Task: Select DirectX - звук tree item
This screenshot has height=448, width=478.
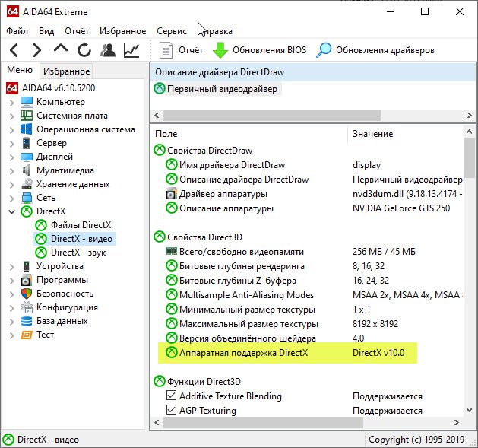Action: point(78,253)
